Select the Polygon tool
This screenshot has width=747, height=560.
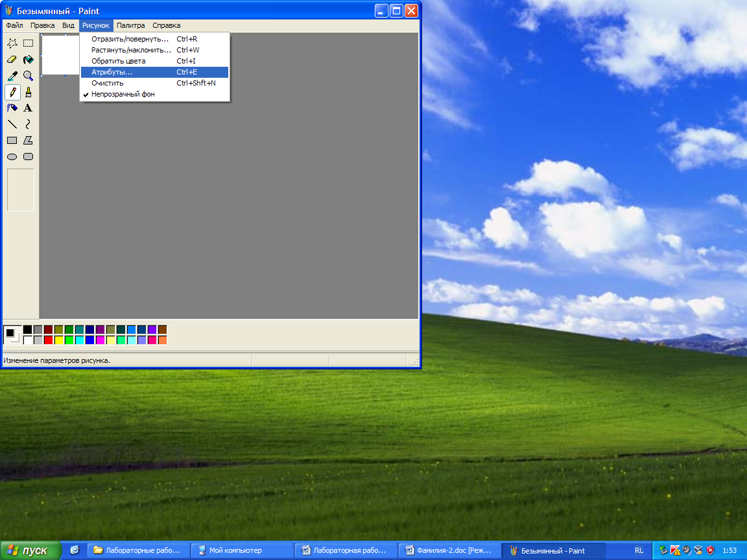(x=29, y=141)
